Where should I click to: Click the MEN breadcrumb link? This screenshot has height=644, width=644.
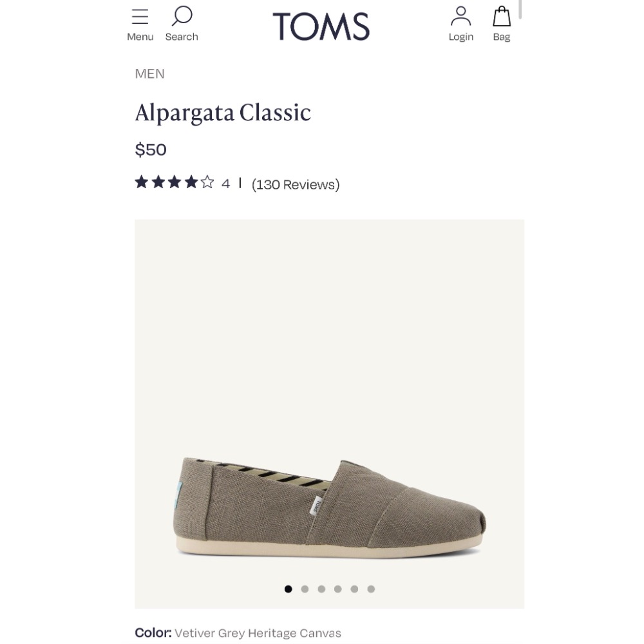point(150,74)
